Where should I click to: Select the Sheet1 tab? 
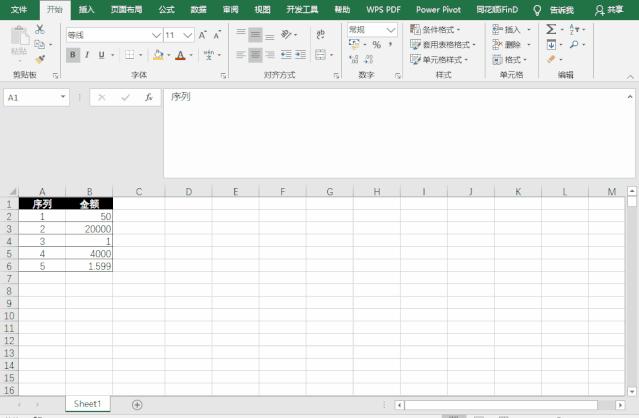pyautogui.click(x=87, y=404)
